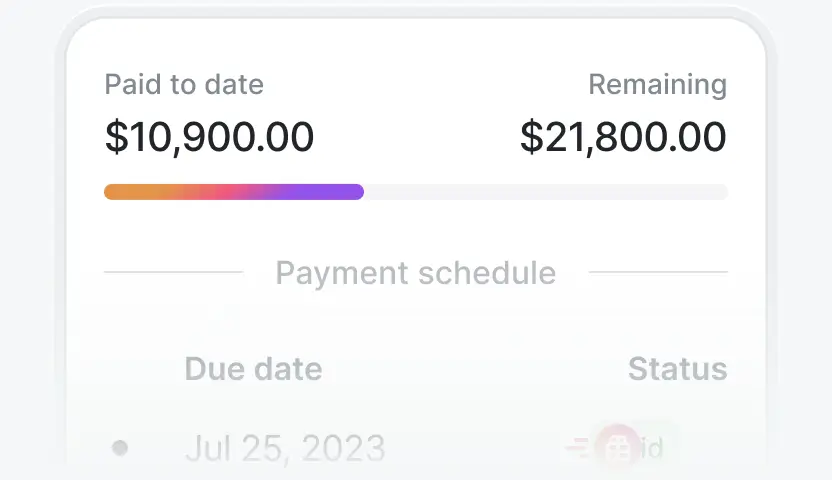Click the empty gray portion of progress bar
832x480 pixels.
pyautogui.click(x=546, y=192)
